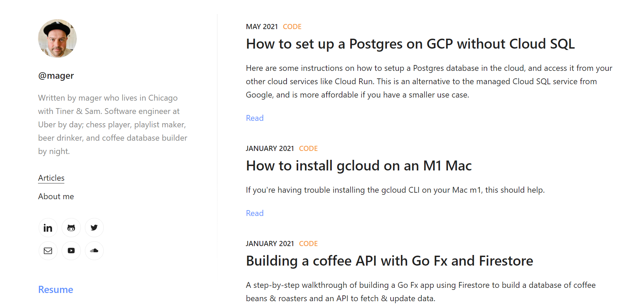Open the YouTube channel icon

click(71, 251)
